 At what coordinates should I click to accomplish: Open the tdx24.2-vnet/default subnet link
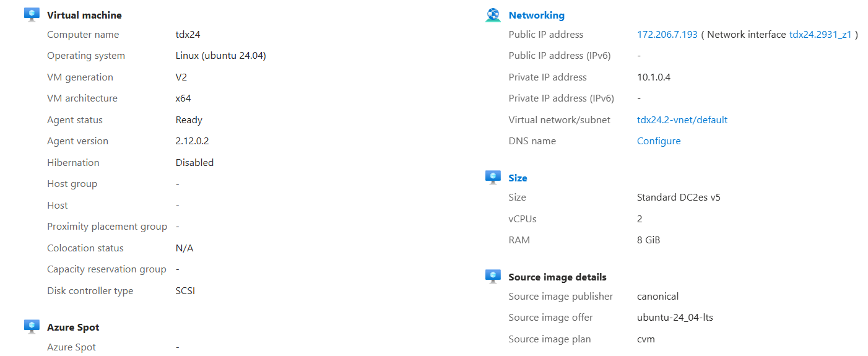[682, 120]
